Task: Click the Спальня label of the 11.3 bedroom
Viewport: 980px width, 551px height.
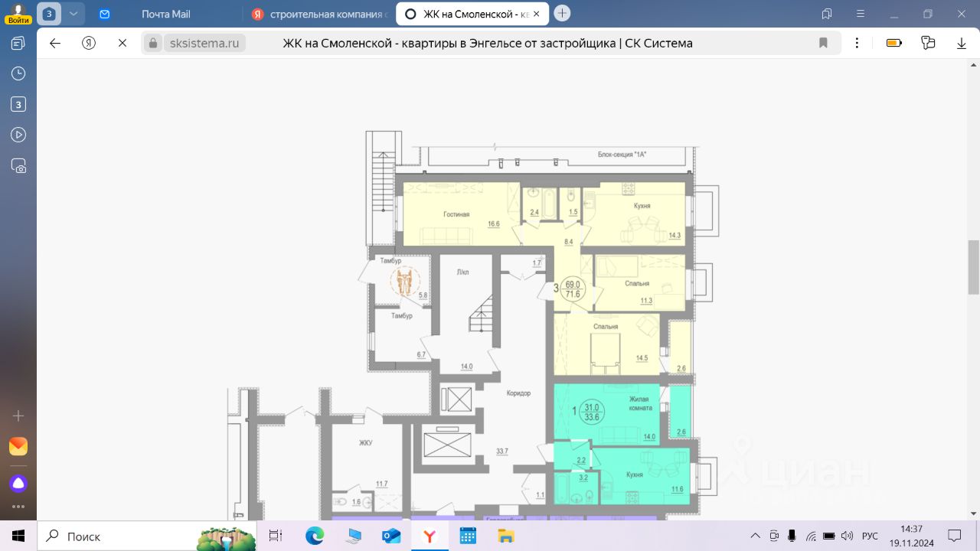Action: click(637, 283)
